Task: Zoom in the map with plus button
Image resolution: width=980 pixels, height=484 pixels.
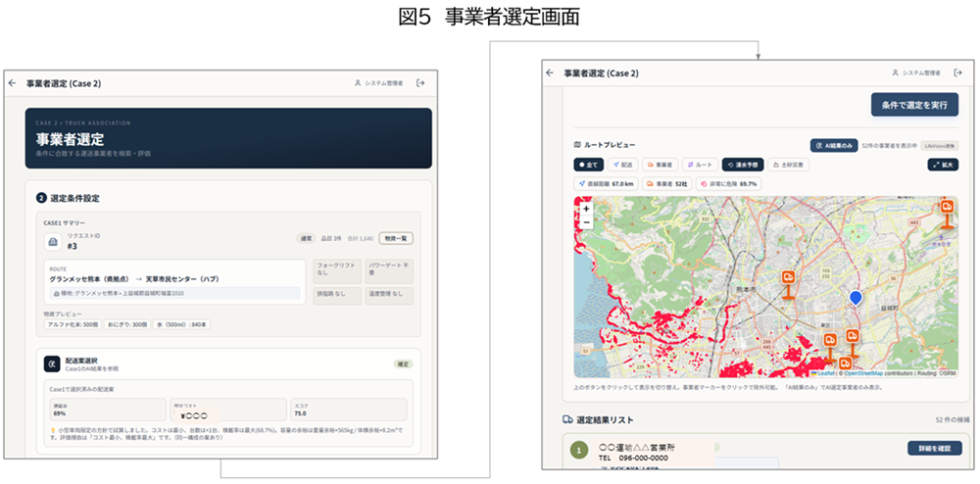Action: click(x=586, y=209)
